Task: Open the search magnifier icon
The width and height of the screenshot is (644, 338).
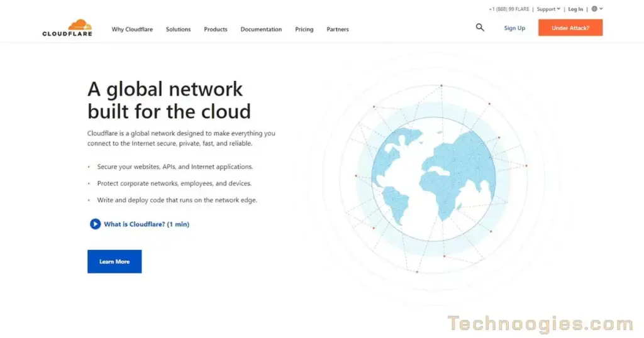Action: click(x=480, y=28)
